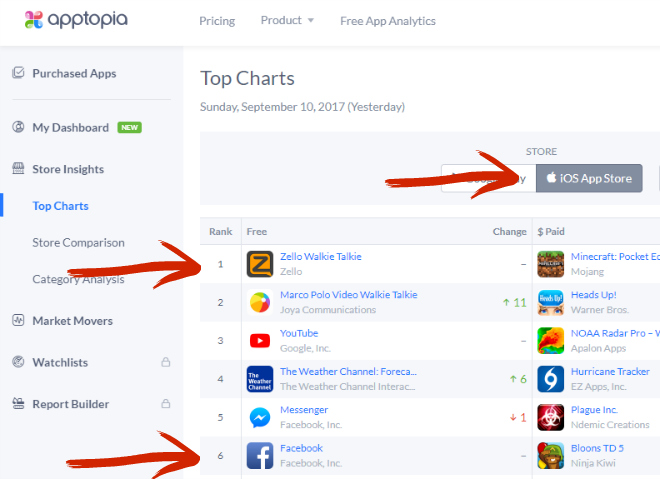Screen dimensions: 660x479
Task: Click the Zello Walkie Talkie link
Action: click(321, 257)
